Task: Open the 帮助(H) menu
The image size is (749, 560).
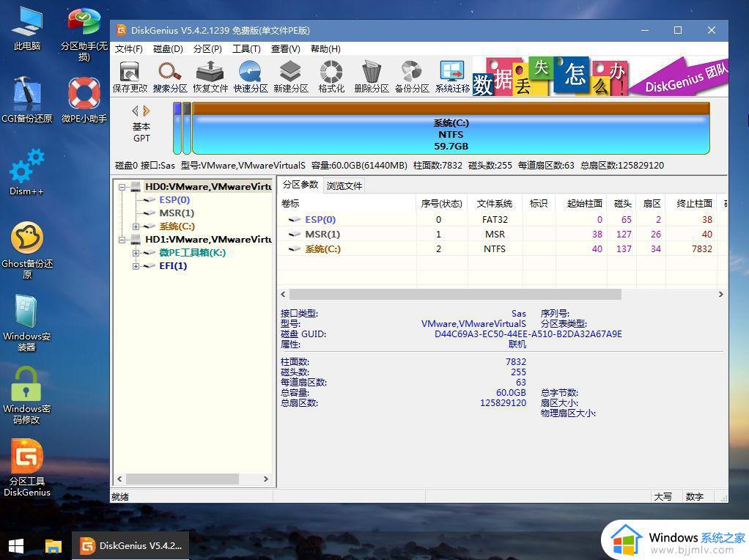Action: (325, 48)
